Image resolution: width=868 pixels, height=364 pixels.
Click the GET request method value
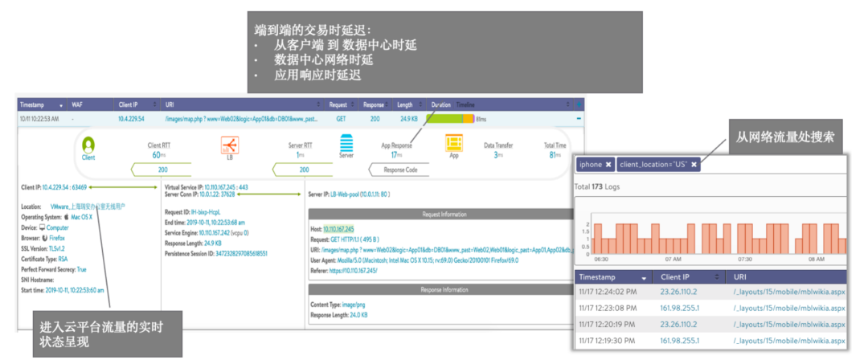point(341,118)
